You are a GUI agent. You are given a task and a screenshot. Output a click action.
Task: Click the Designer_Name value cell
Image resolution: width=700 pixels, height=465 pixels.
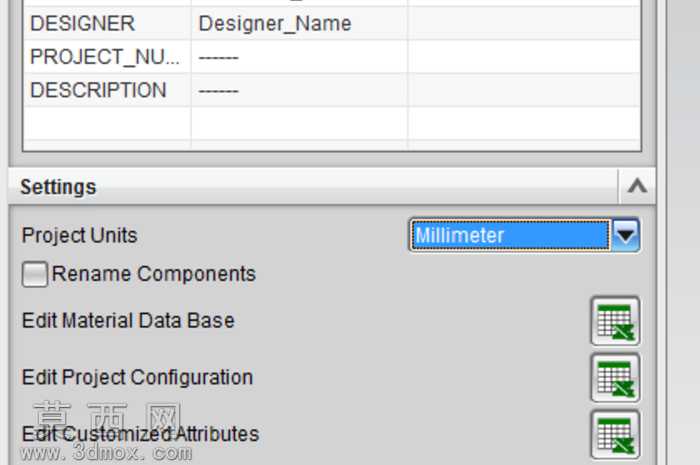[x=299, y=23]
